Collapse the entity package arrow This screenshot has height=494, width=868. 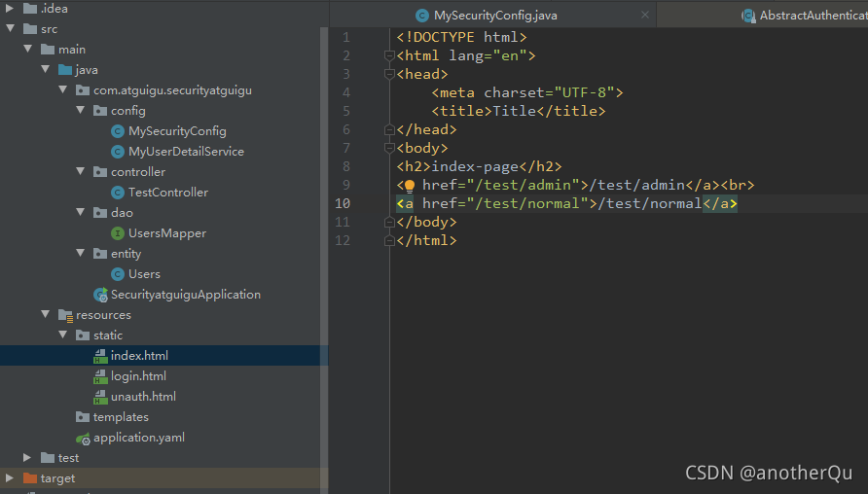pyautogui.click(x=81, y=254)
